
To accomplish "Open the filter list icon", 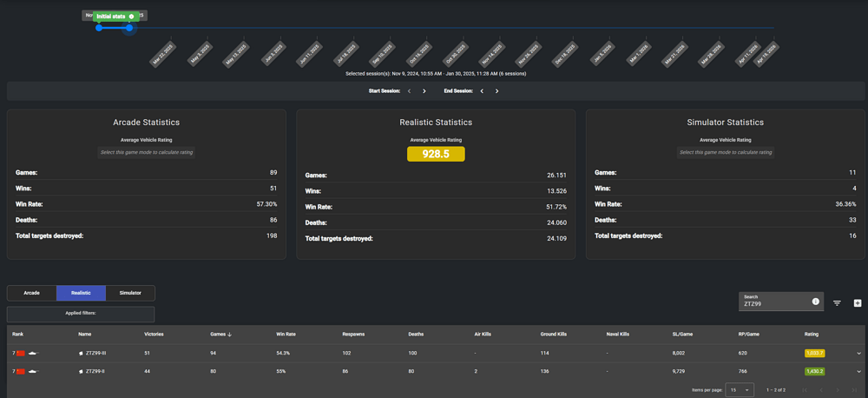I will tap(837, 302).
